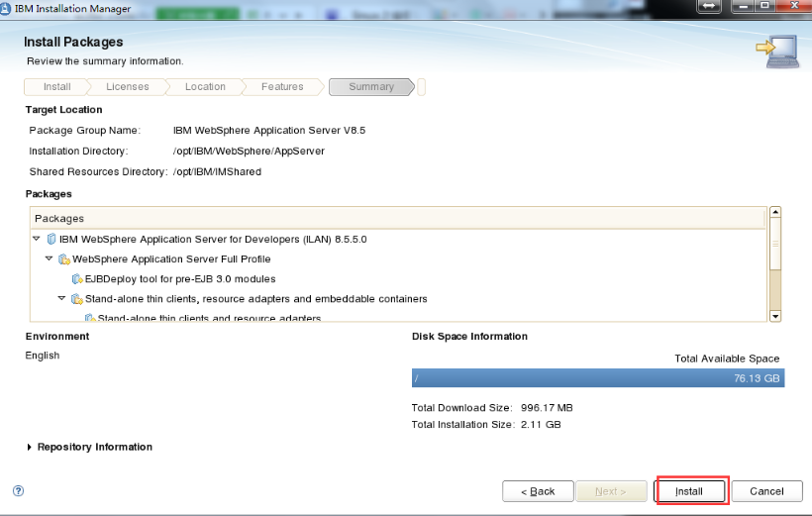812x516 pixels.
Task: Click the install computer icon in header
Action: click(776, 52)
